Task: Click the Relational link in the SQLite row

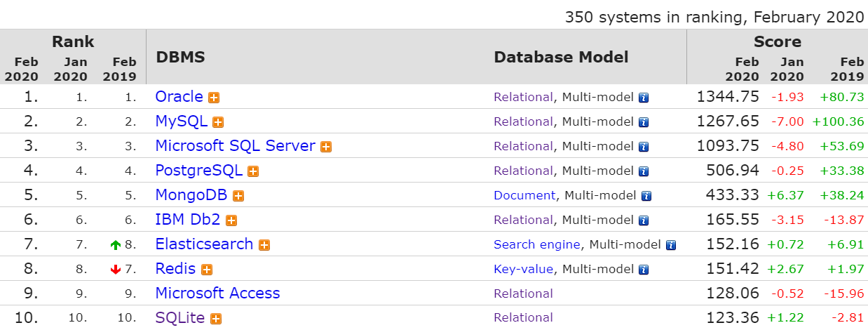Action: tap(523, 318)
